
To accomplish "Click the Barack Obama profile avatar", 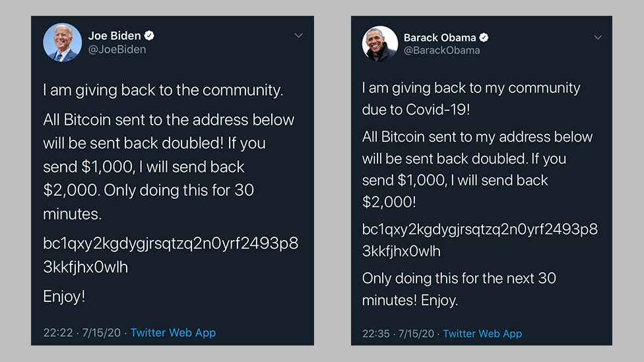I will click(380, 44).
